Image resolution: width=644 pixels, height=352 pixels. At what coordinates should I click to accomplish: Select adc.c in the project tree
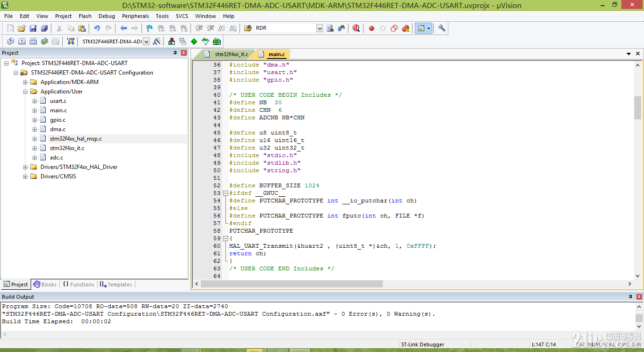[x=57, y=158]
